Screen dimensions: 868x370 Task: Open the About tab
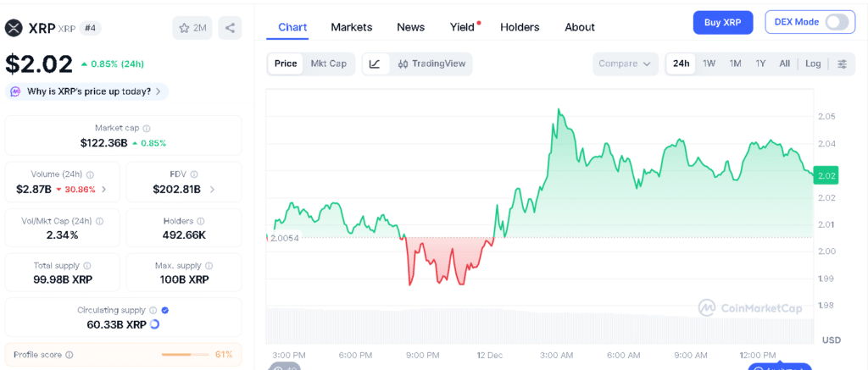pyautogui.click(x=580, y=27)
